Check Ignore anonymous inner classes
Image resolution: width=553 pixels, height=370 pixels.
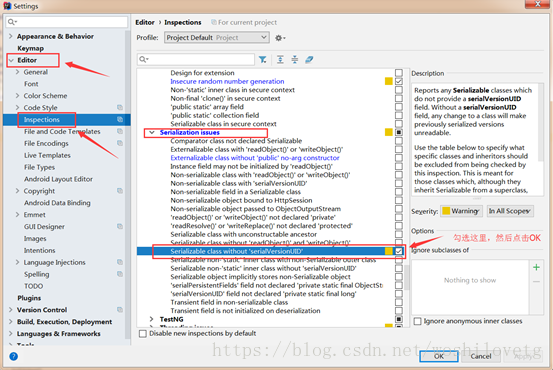pos(418,321)
